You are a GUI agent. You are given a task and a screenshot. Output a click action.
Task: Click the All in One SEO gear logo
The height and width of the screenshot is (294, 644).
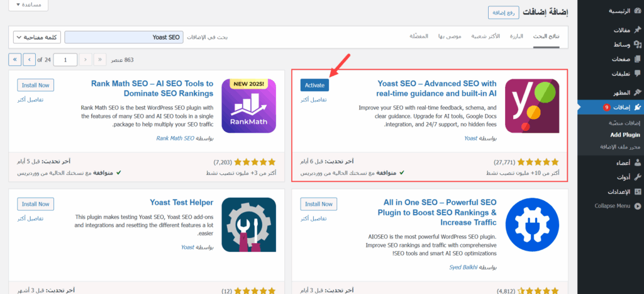point(532,225)
